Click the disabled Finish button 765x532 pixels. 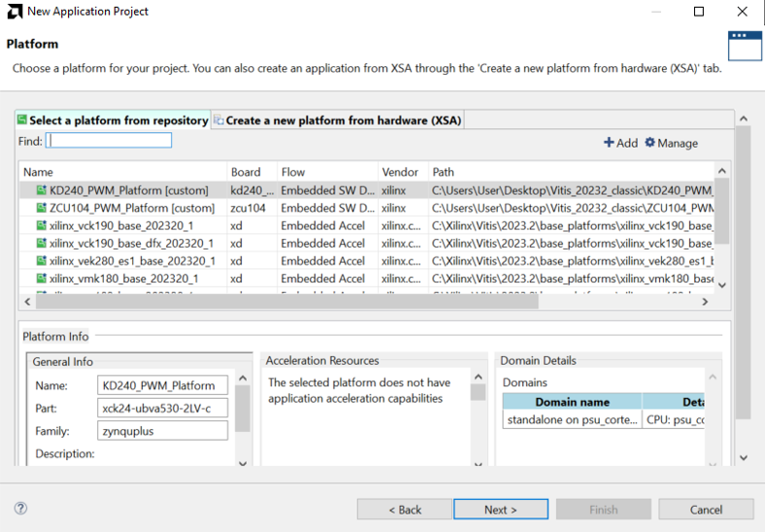coord(604,509)
